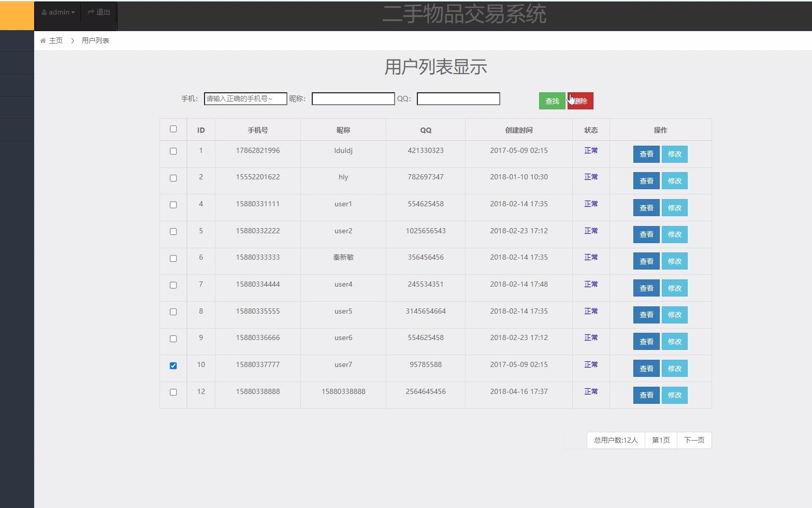Viewport: 812px width, 508px height.
Task: Click 查看 for 秦新敏
Action: [x=646, y=261]
